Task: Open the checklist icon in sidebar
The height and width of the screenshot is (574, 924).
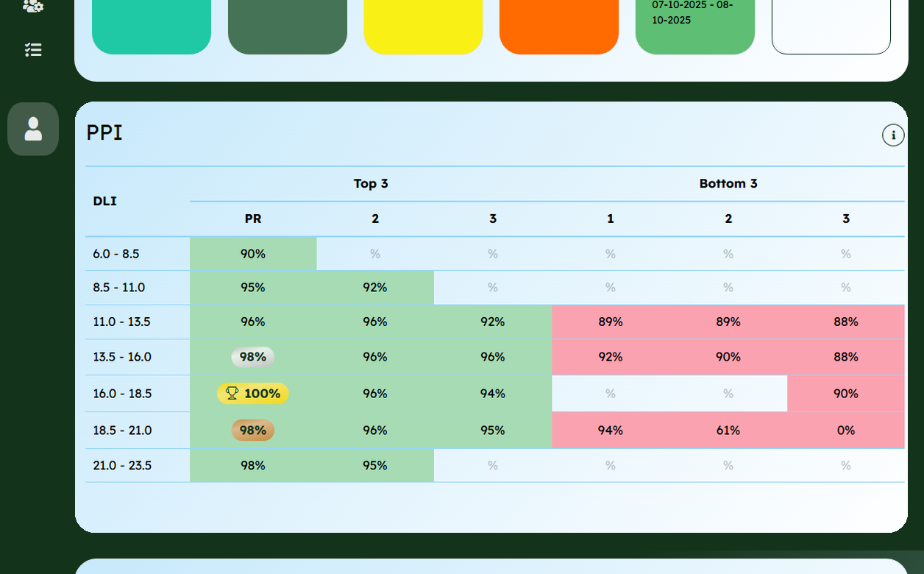Action: click(33, 49)
